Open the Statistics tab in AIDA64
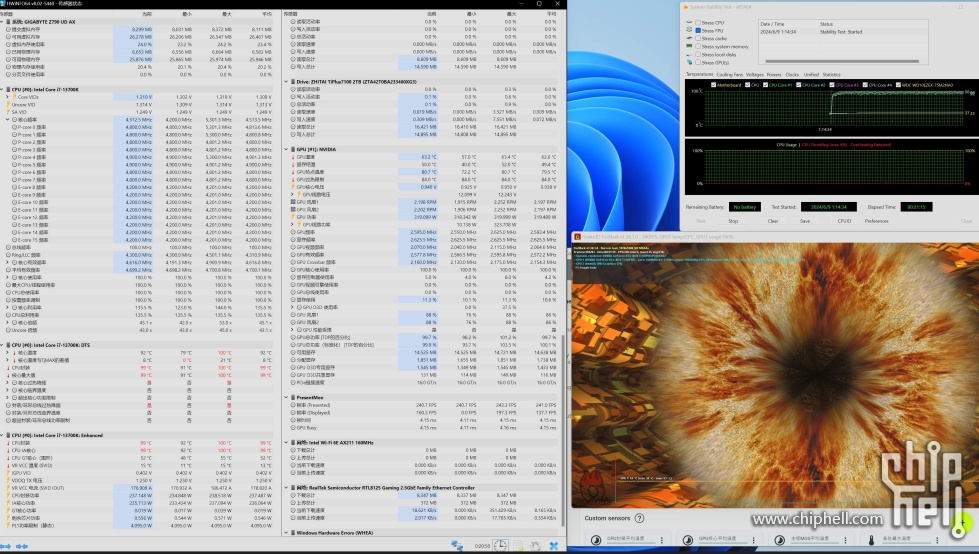The height and width of the screenshot is (554, 979). tap(832, 74)
